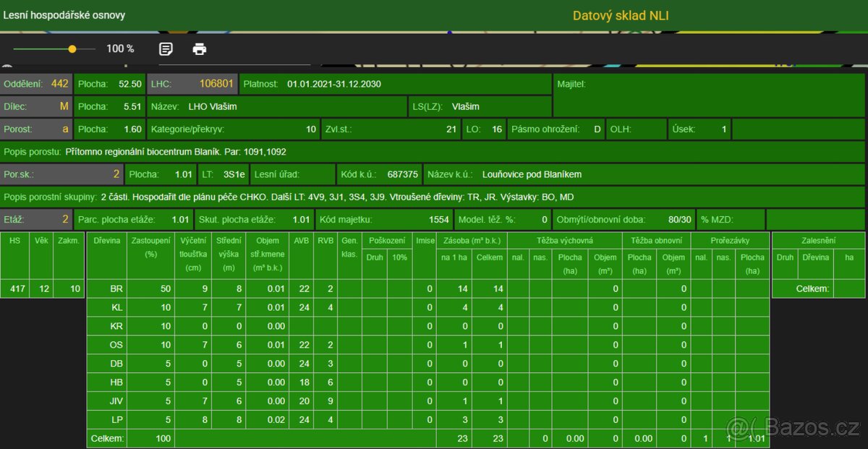
Task: Select the BR tree species row
Action: coord(116,288)
